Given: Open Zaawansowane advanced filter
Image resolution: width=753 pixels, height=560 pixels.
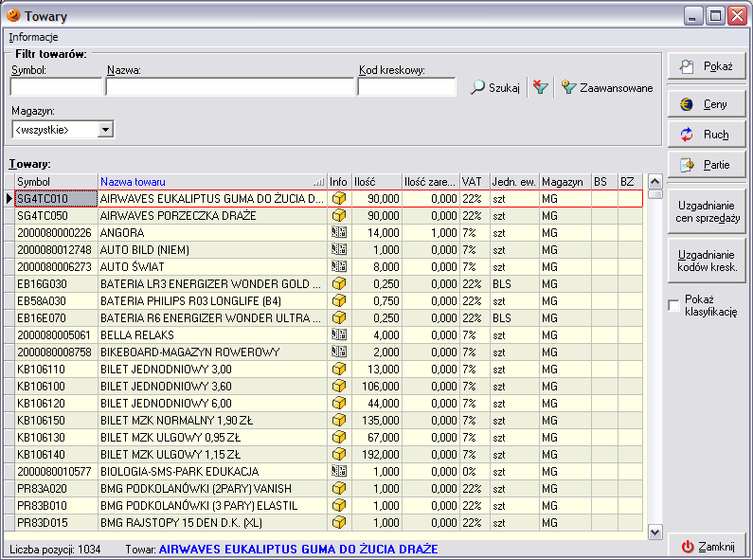Looking at the screenshot, I should click(607, 87).
